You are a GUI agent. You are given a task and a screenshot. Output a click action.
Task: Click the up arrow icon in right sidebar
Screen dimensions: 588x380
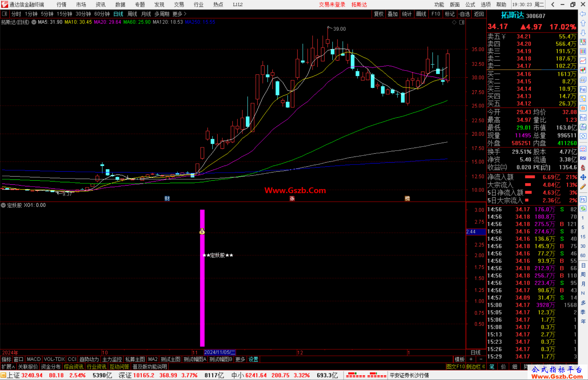[583, 23]
